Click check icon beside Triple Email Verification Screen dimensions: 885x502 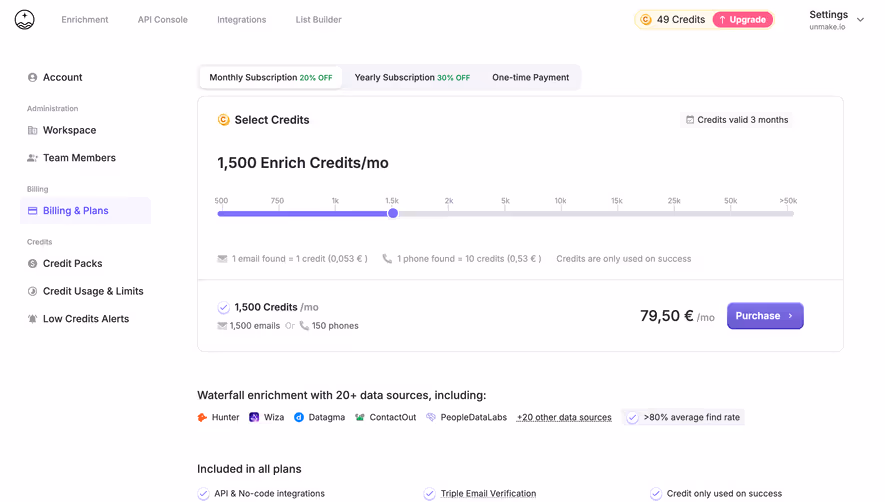[430, 494]
